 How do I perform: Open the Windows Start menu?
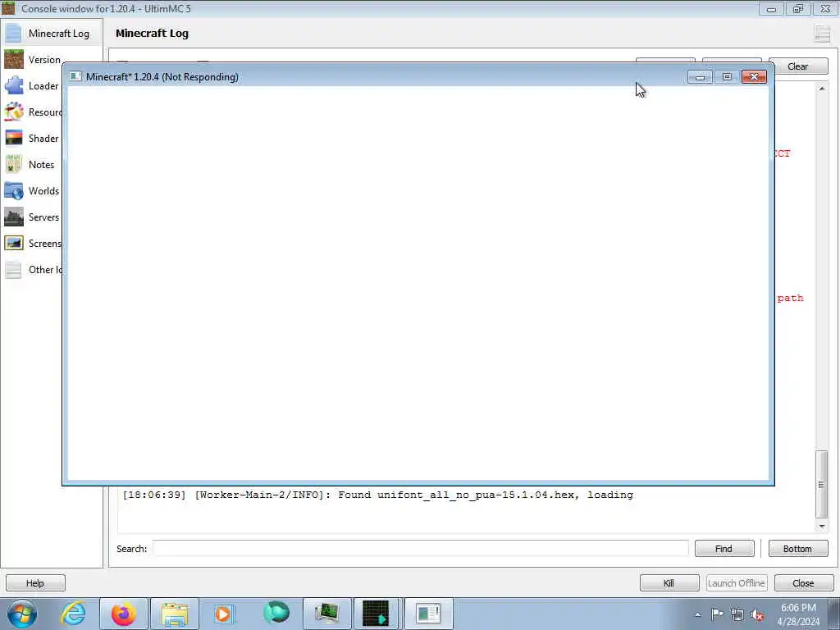pyautogui.click(x=21, y=614)
